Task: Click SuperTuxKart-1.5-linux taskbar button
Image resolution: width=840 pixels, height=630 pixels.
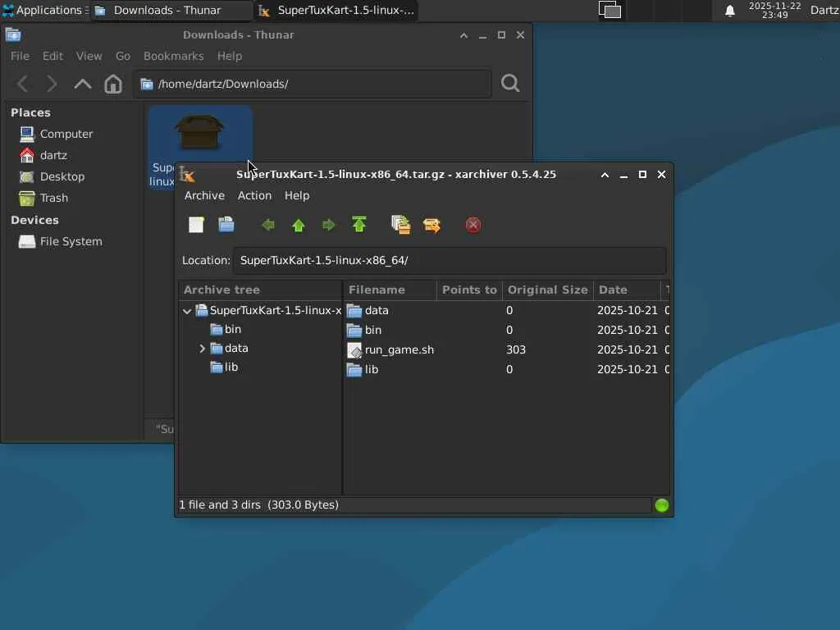Action: click(337, 10)
